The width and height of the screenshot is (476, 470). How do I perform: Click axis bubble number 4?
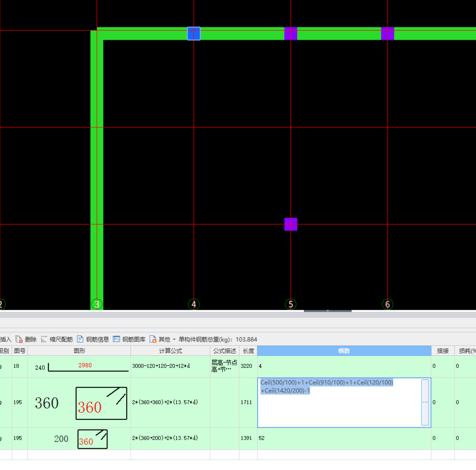(x=194, y=304)
